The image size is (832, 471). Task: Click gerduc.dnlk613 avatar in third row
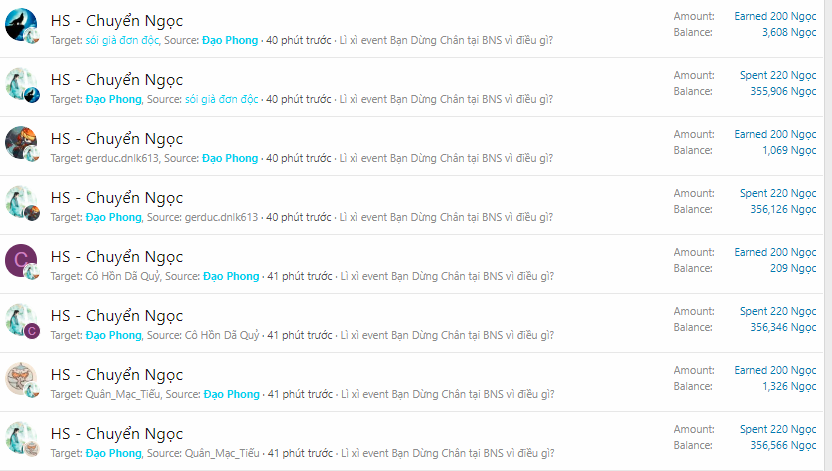[x=21, y=142]
